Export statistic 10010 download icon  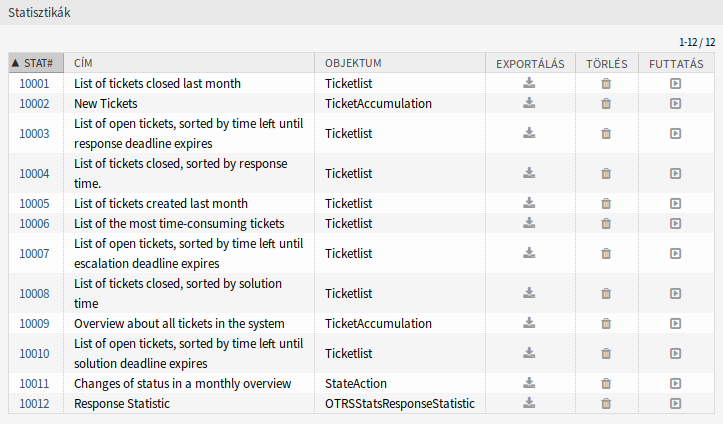529,353
